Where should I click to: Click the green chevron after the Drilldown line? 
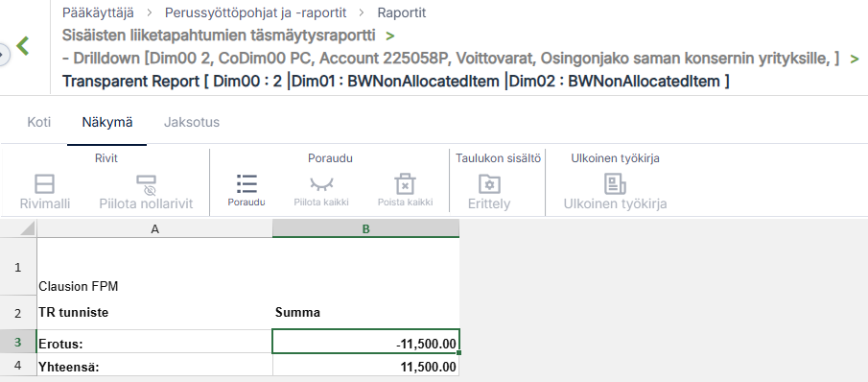(855, 59)
